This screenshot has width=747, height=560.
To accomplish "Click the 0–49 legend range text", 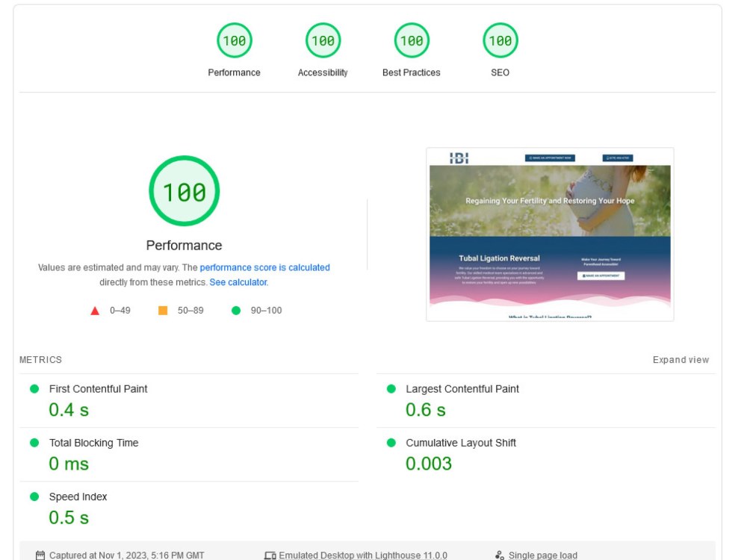I will (120, 311).
